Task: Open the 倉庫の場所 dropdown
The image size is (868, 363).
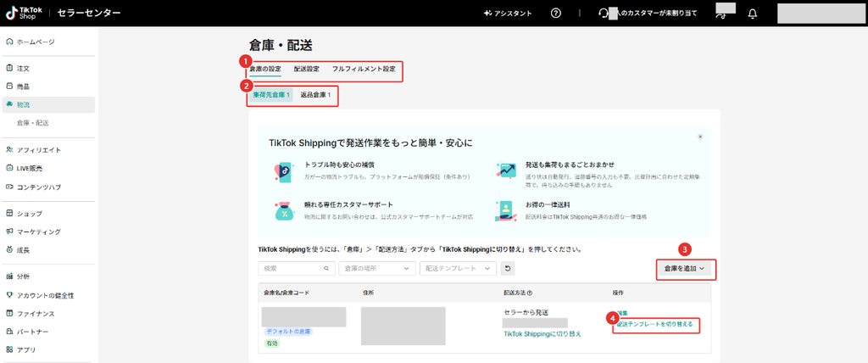Action: point(377,268)
